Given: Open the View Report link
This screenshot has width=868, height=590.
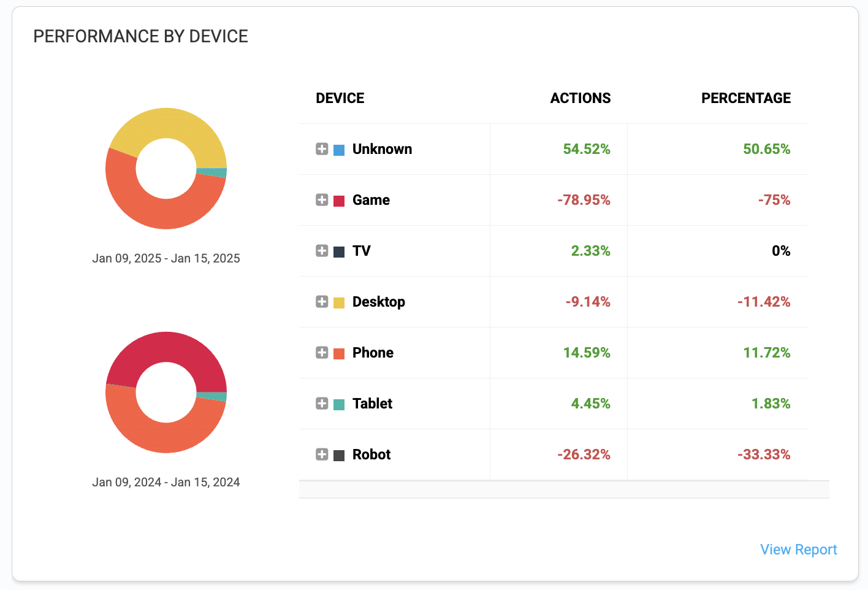Looking at the screenshot, I should click(798, 550).
